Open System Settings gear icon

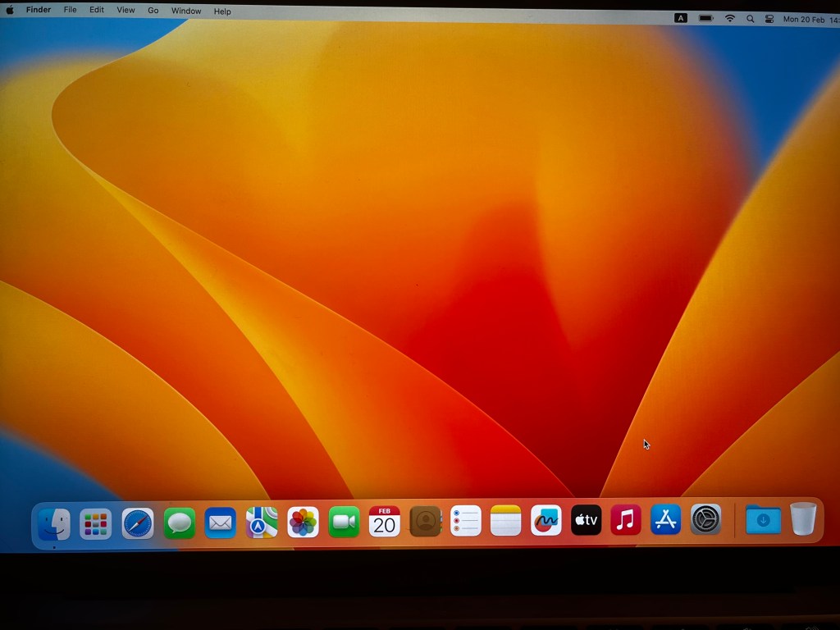[x=705, y=519]
